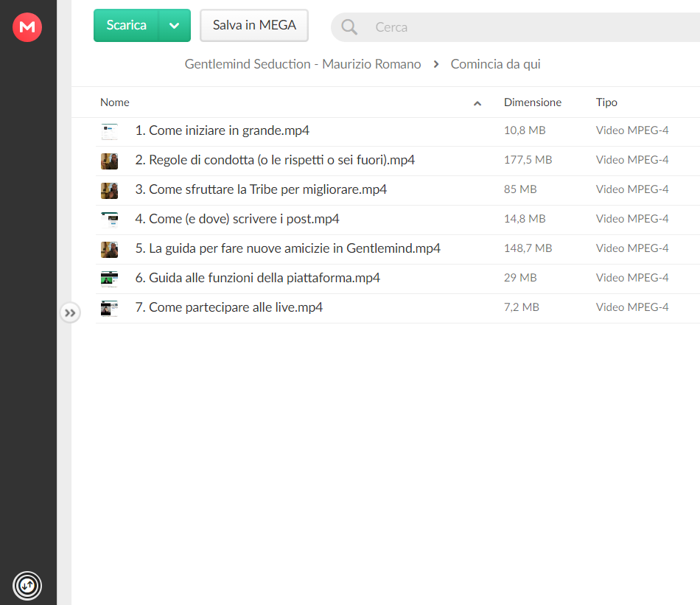
Task: Click the Scarica download button
Action: pos(126,26)
